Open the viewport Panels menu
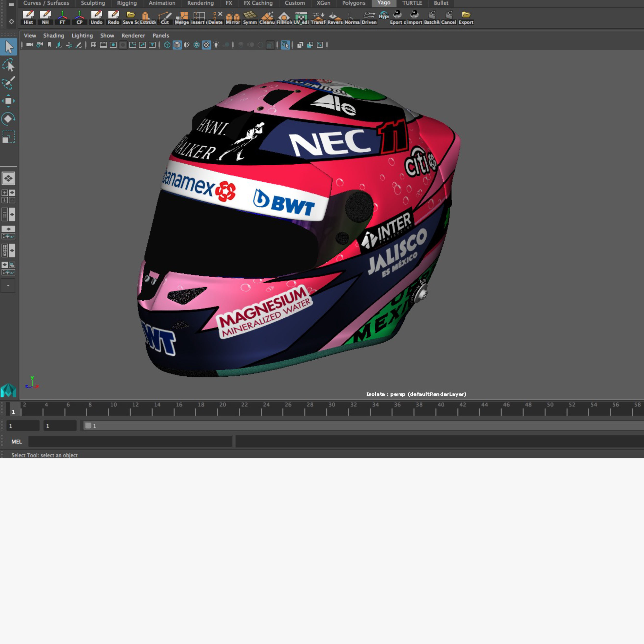Viewport: 644px width, 644px height. coord(161,36)
